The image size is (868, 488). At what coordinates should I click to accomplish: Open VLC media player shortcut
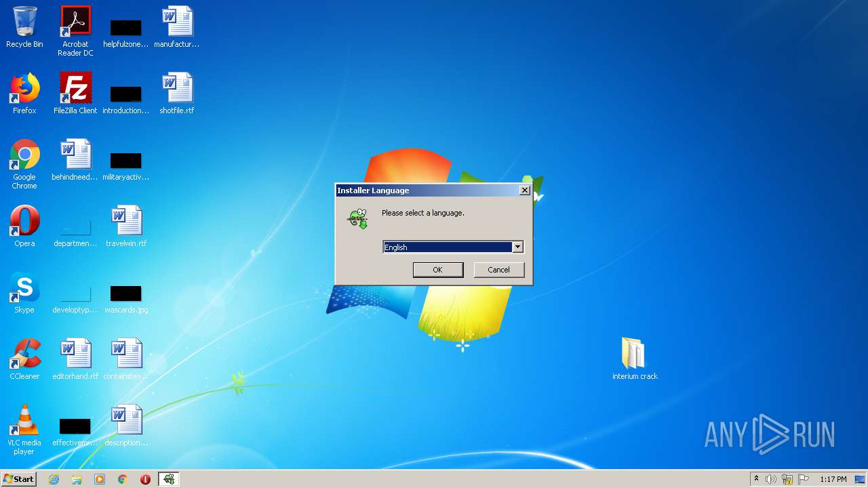point(24,430)
